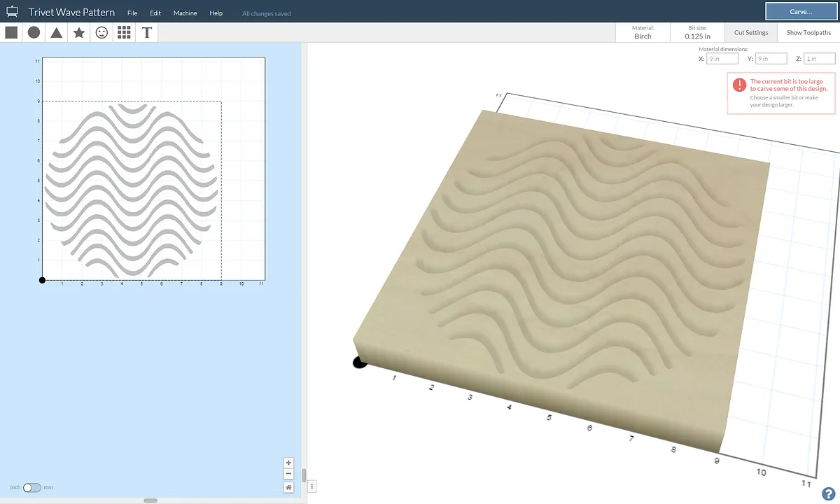The height and width of the screenshot is (504, 840).
Task: Toggle units between inch and mm
Action: tap(31, 487)
